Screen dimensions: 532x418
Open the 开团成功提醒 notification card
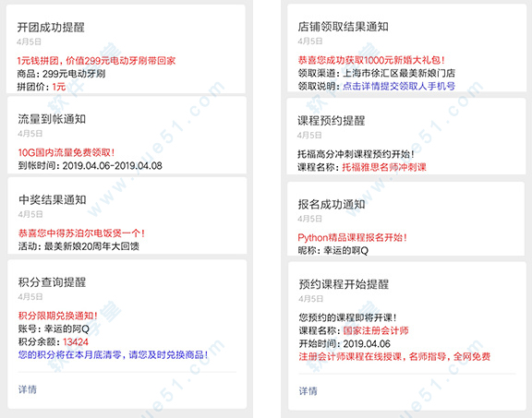coord(126,49)
